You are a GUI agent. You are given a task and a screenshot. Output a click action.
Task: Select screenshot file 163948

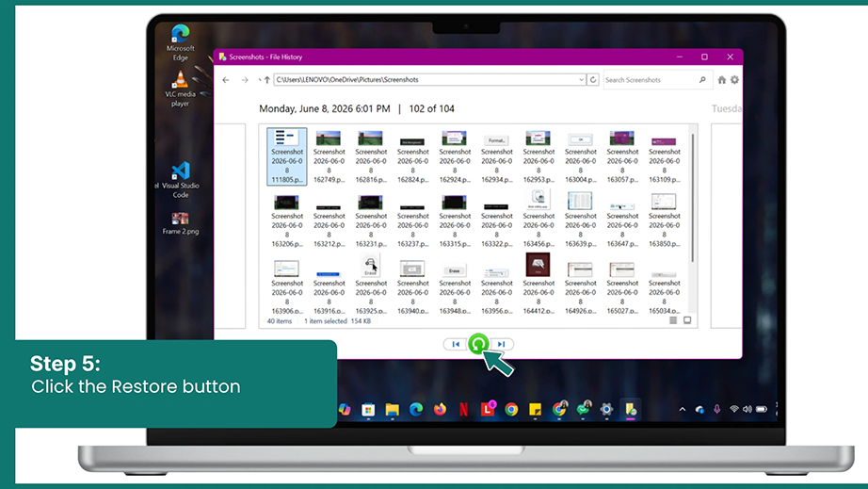[455, 286]
